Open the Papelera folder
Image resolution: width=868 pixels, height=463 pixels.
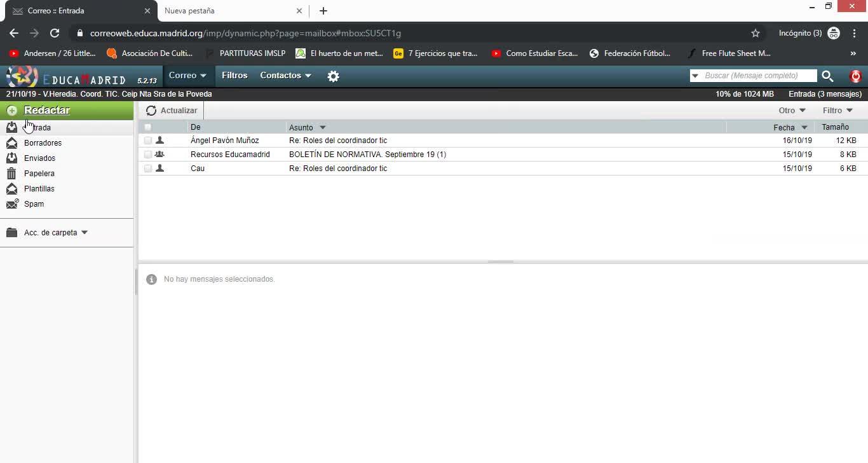39,174
